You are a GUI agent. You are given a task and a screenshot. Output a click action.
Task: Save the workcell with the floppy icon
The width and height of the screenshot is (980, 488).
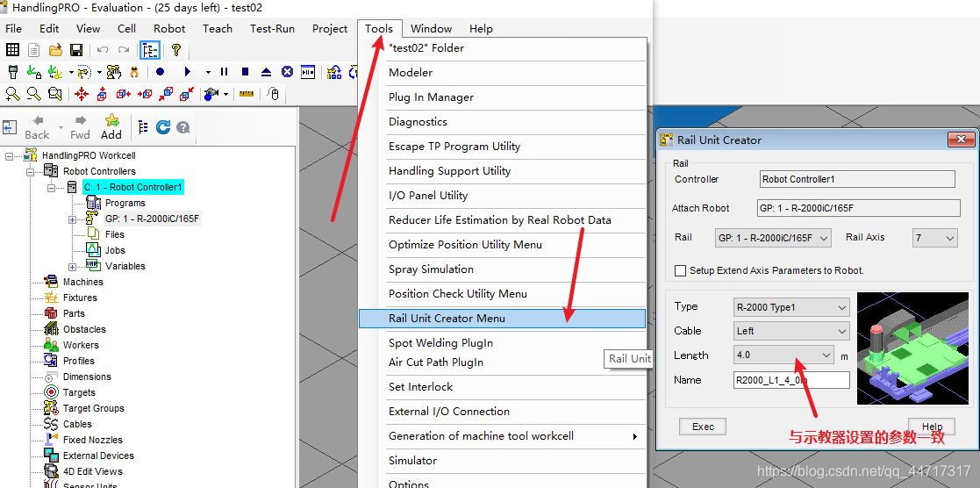point(76,50)
